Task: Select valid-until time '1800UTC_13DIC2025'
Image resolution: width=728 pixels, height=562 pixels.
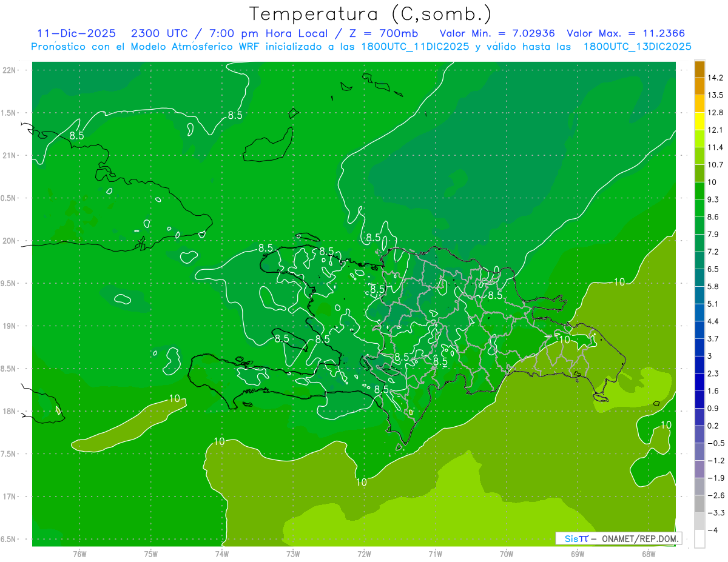Action: pos(638,47)
